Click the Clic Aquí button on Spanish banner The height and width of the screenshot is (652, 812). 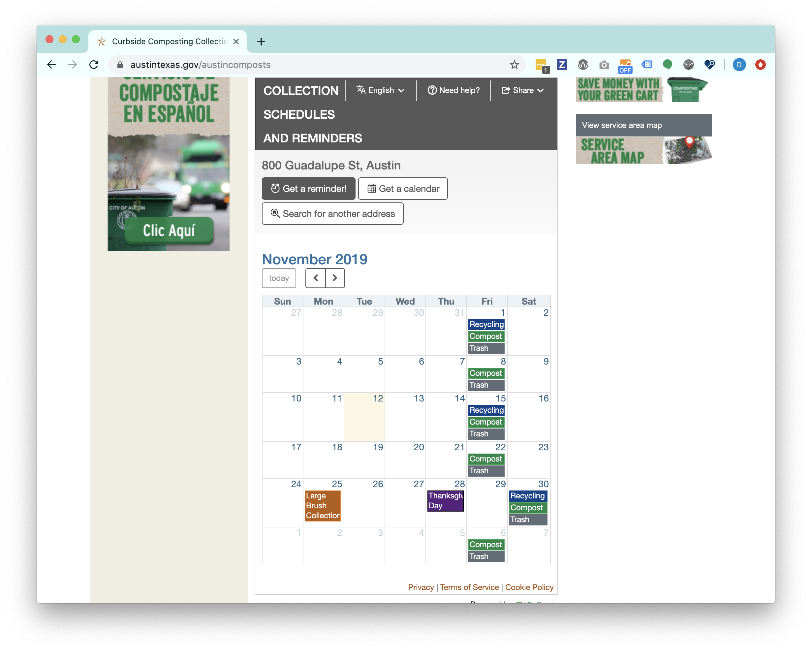(169, 230)
